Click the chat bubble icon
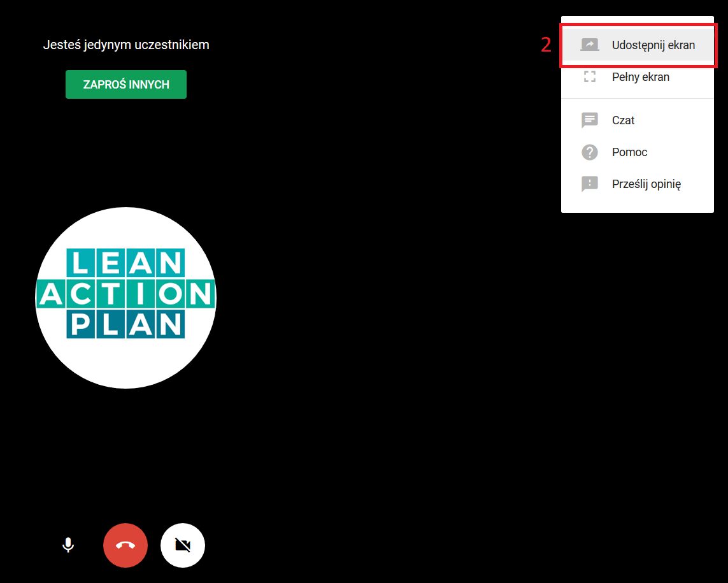728x583 pixels. pos(590,120)
